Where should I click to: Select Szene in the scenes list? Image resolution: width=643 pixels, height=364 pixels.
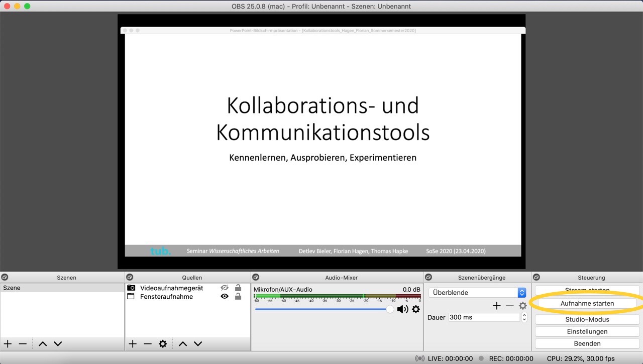pyautogui.click(x=12, y=288)
